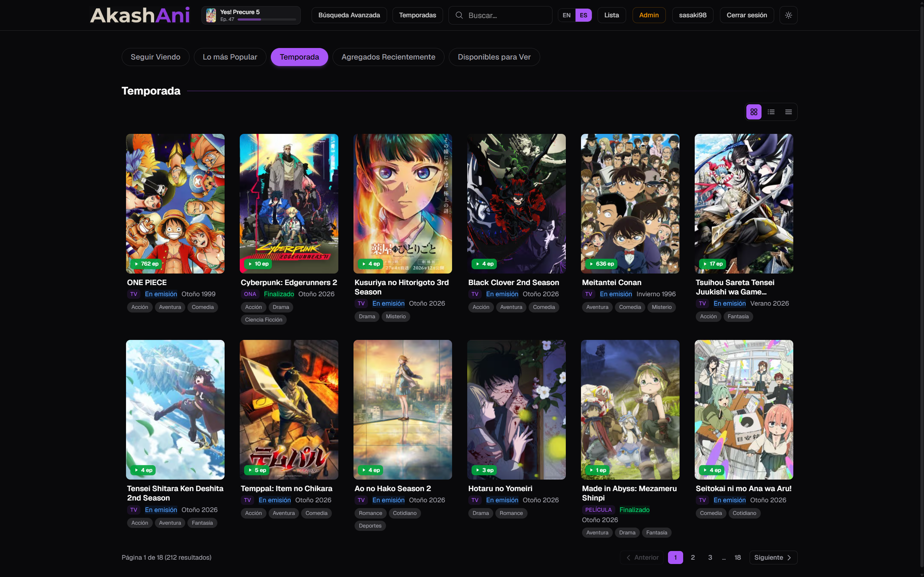The height and width of the screenshot is (577, 924).
Task: Open Lista from the header
Action: click(x=611, y=15)
